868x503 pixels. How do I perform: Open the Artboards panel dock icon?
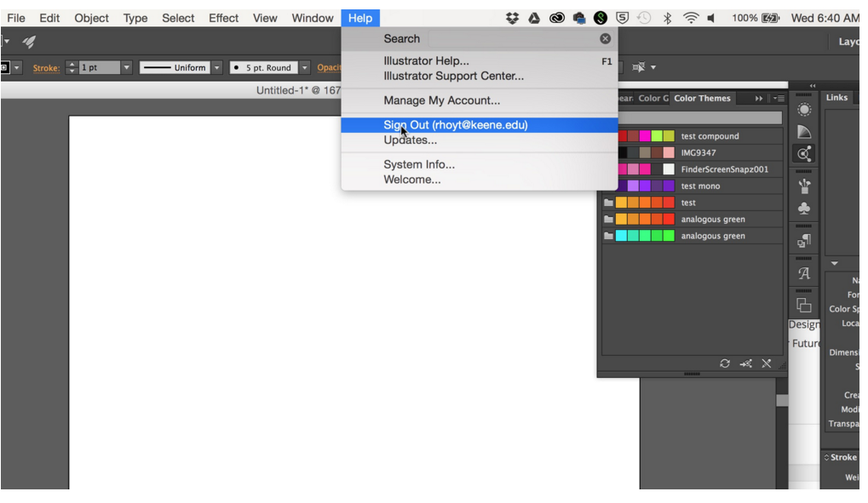click(x=804, y=305)
